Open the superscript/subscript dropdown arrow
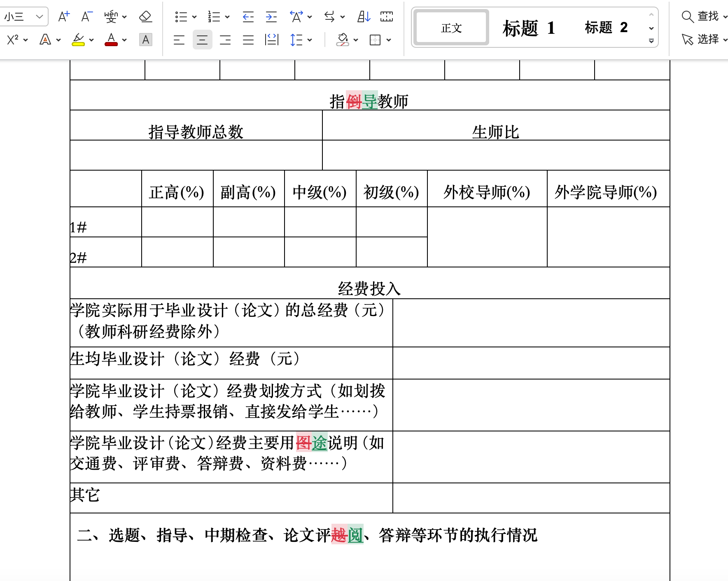The width and height of the screenshot is (728, 581). pos(26,40)
